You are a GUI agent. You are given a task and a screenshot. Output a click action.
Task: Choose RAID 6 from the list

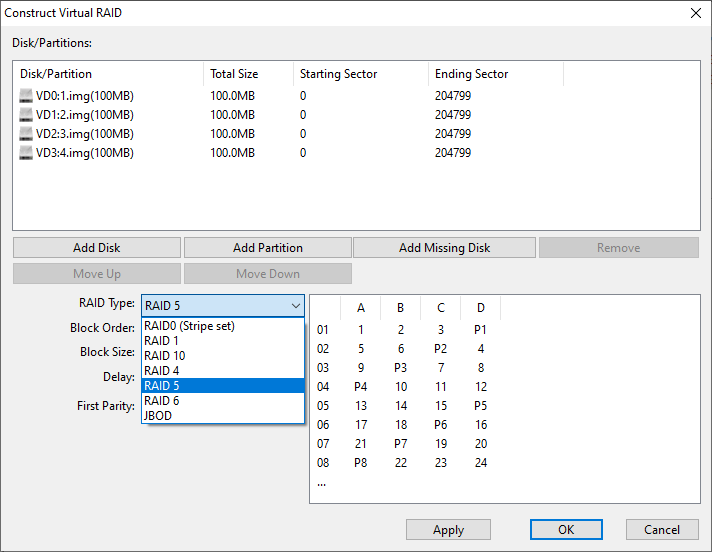[162, 401]
